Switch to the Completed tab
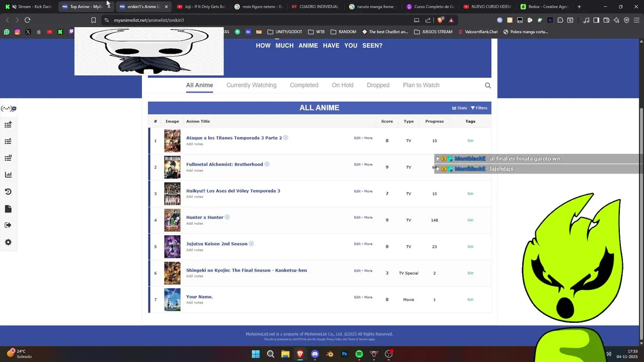This screenshot has width=644, height=362. tap(304, 85)
